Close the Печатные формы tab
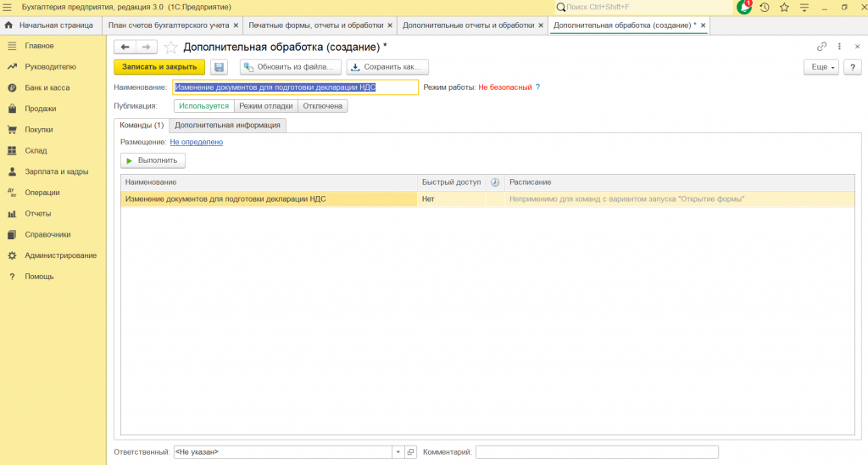This screenshot has width=868, height=465. pos(390,25)
